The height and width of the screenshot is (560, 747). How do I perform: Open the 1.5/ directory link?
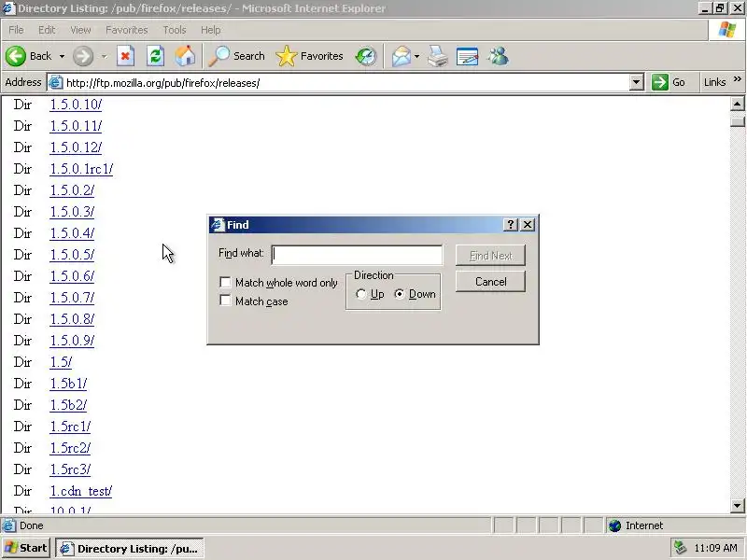coord(61,362)
